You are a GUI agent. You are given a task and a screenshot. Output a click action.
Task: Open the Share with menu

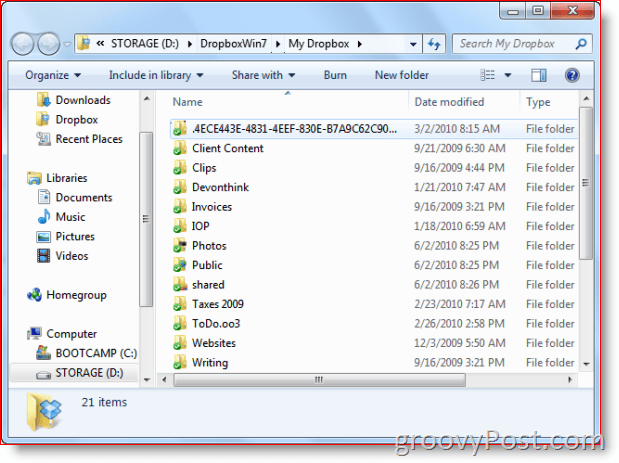(263, 75)
